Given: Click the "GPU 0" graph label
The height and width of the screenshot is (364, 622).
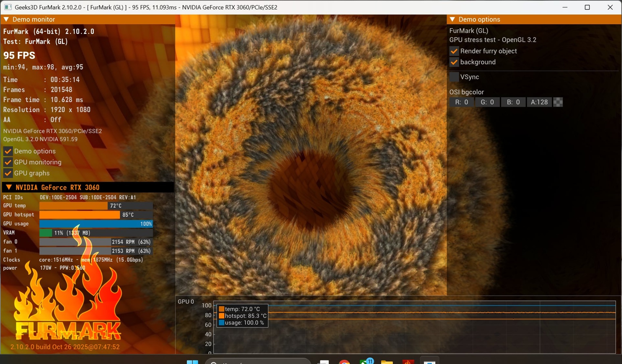Looking at the screenshot, I should click(186, 302).
